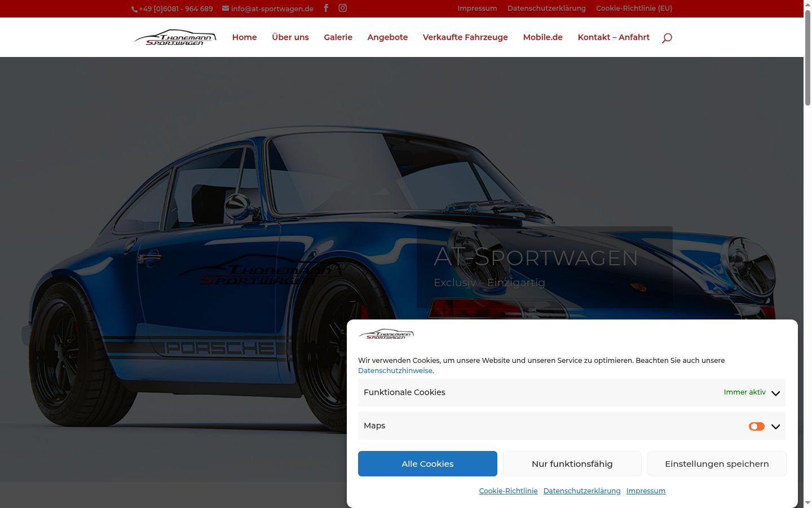Click the Funktionale Cookies label
The image size is (812, 508).
coord(404,392)
